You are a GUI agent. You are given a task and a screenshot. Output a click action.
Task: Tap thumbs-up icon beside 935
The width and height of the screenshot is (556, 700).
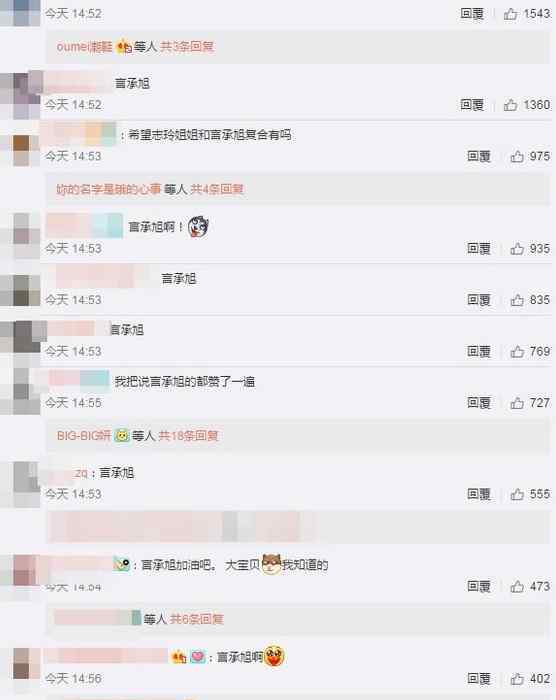point(517,249)
